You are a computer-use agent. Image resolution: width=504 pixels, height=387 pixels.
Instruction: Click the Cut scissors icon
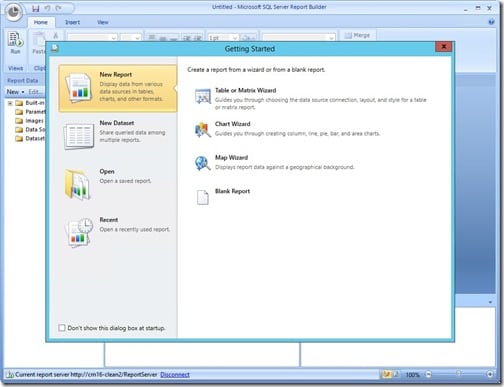[x=56, y=35]
